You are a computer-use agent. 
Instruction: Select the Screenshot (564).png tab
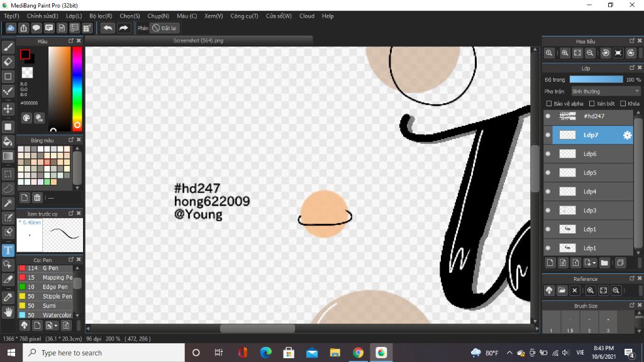pyautogui.click(x=198, y=41)
